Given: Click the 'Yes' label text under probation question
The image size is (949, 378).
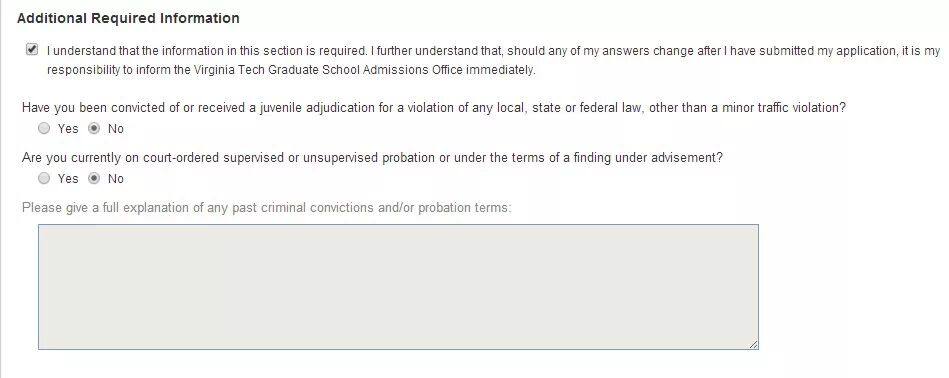Looking at the screenshot, I should click(x=68, y=179).
